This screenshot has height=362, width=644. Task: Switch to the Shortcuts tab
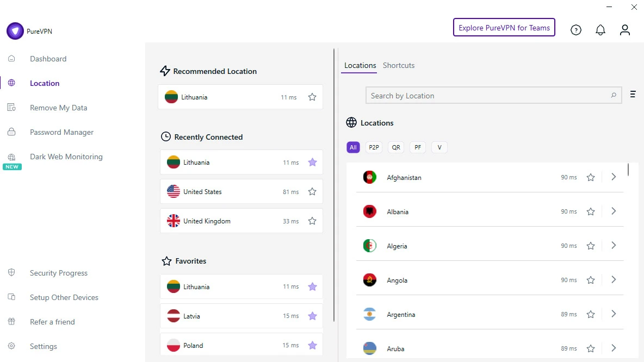click(x=399, y=65)
